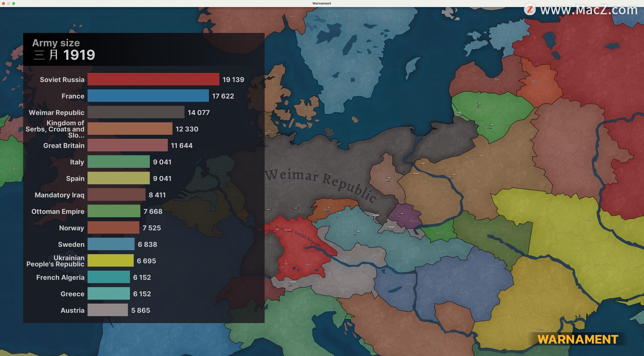Click the red MacZ Z logo icon

[530, 9]
